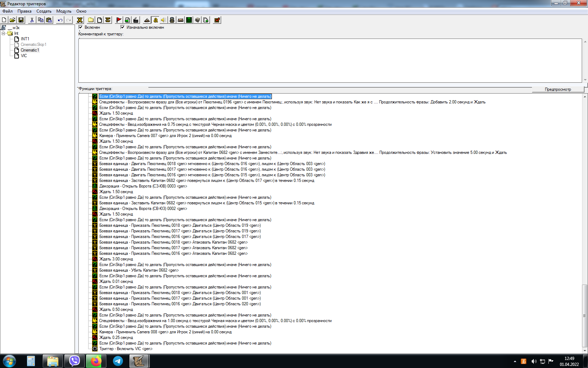
Task: Open the AI Editor green face icon
Action: click(189, 20)
